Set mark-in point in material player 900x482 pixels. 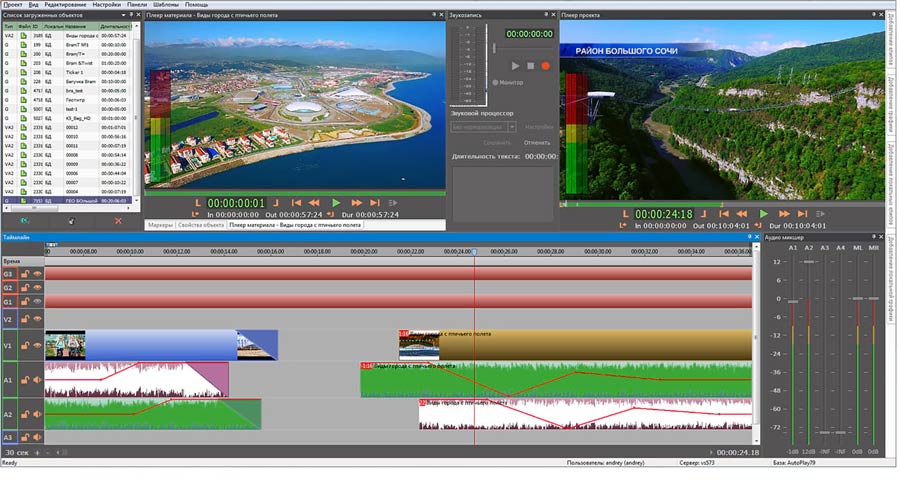click(197, 203)
